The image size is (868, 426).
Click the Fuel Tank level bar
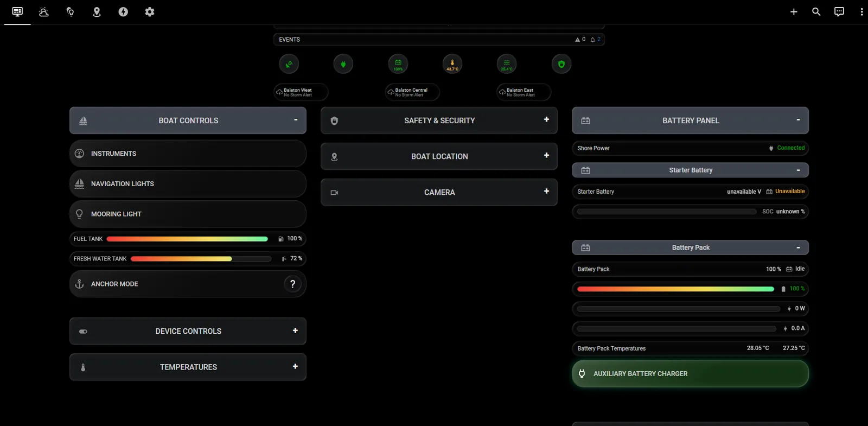point(188,239)
